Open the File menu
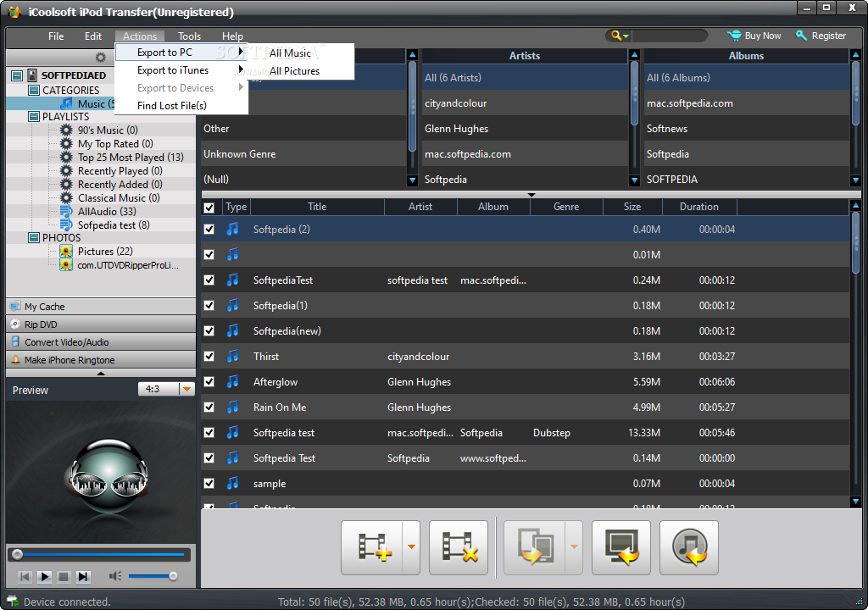This screenshot has width=868, height=610. pyautogui.click(x=56, y=36)
